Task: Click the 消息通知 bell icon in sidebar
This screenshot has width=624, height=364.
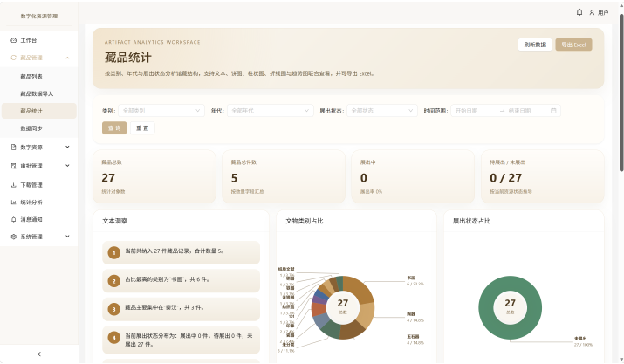Action: [x=14, y=219]
